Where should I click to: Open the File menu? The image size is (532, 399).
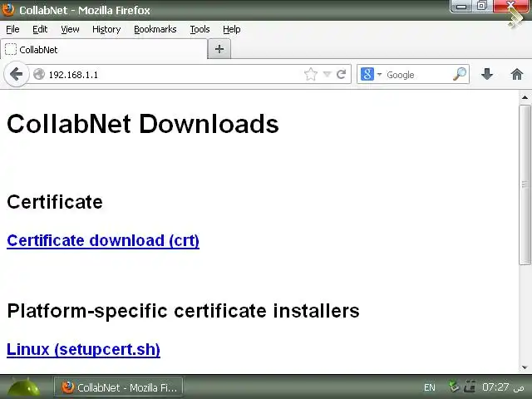(x=12, y=30)
